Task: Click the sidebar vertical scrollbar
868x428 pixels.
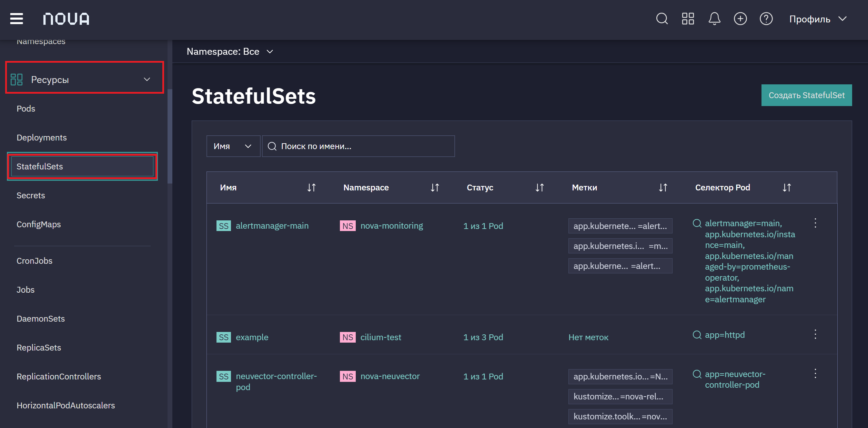Action: [170, 136]
